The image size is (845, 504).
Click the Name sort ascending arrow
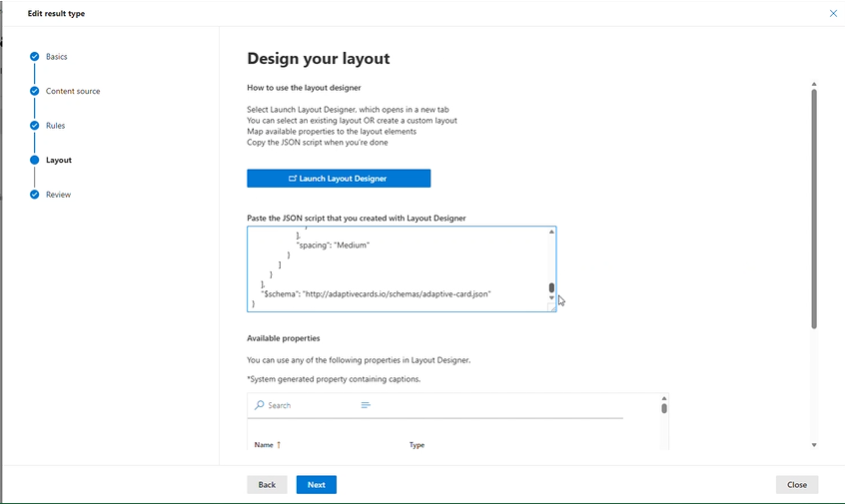point(279,445)
